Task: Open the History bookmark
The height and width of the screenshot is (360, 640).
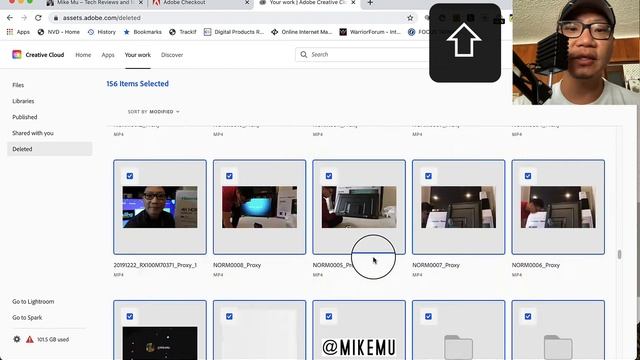Action: coord(102,32)
